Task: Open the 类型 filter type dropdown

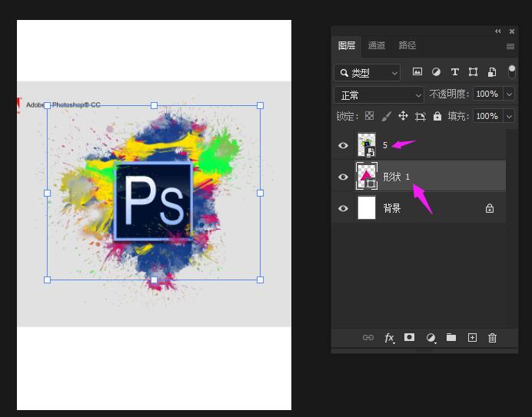Action: point(367,72)
